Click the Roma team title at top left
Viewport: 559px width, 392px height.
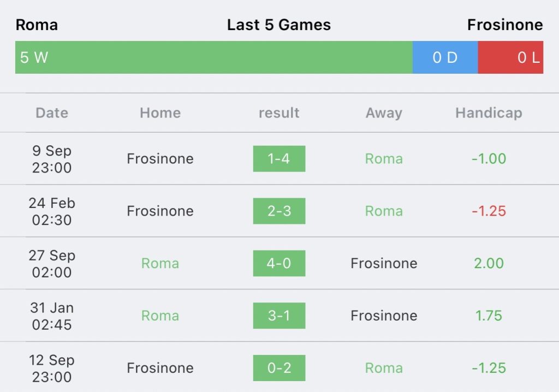click(x=37, y=25)
